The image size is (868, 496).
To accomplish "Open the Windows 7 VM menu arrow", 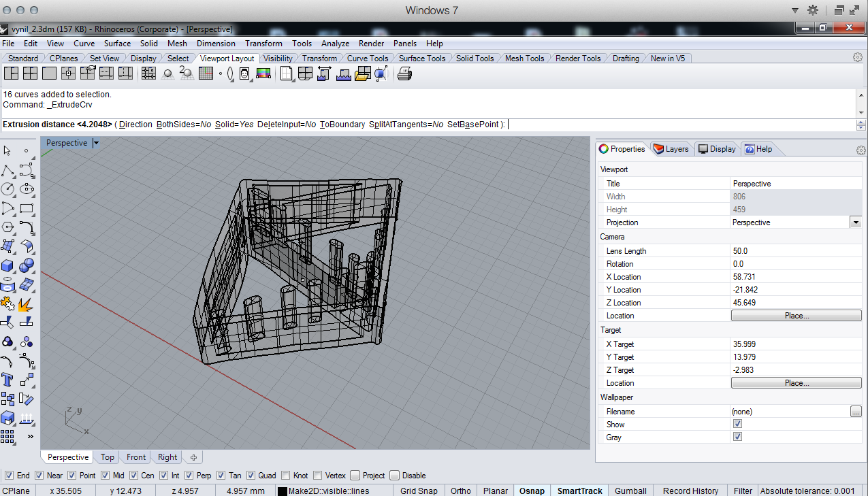I will 794,10.
